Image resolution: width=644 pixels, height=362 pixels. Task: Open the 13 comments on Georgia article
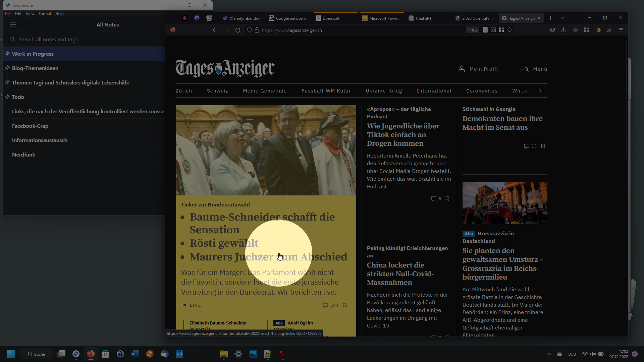click(x=530, y=146)
